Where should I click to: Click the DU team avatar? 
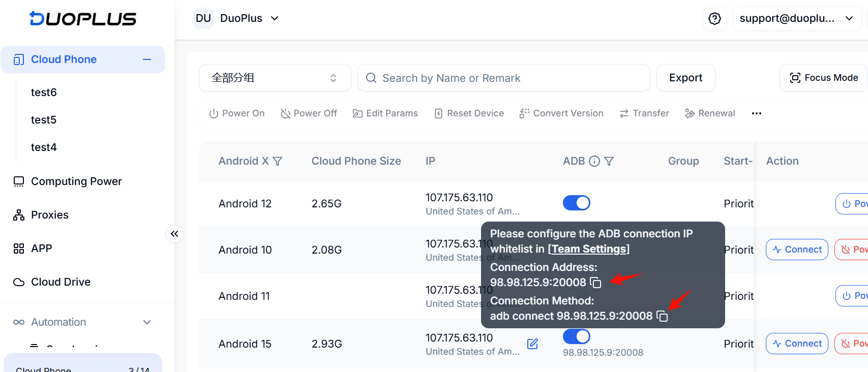click(x=203, y=18)
